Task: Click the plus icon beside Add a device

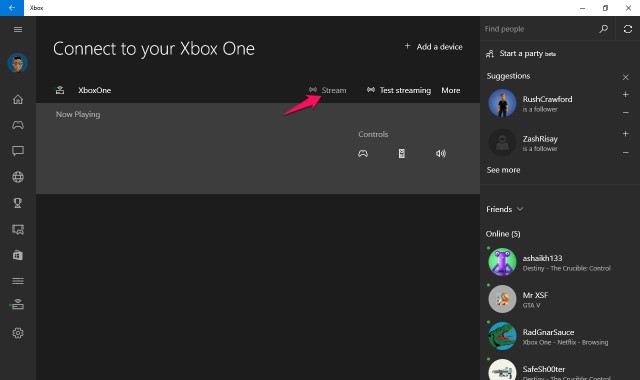Action: 407,46
